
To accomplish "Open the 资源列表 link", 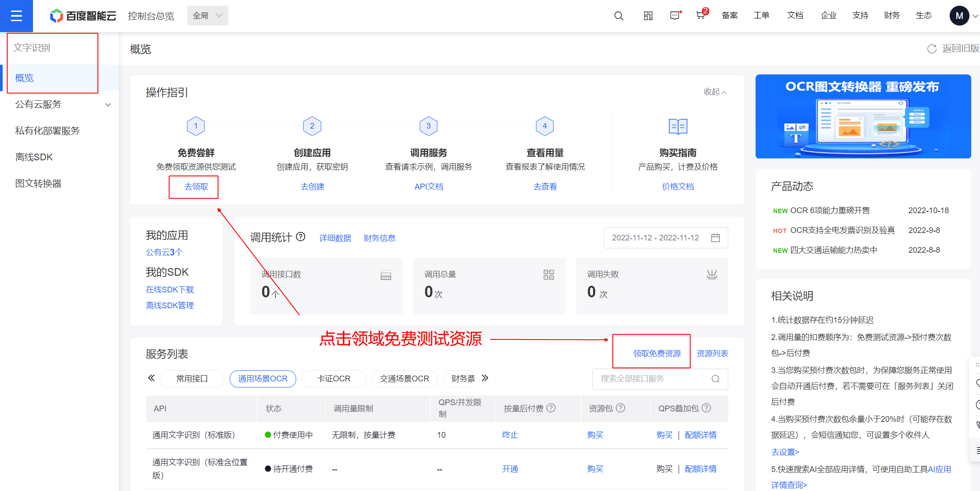I will [x=712, y=354].
